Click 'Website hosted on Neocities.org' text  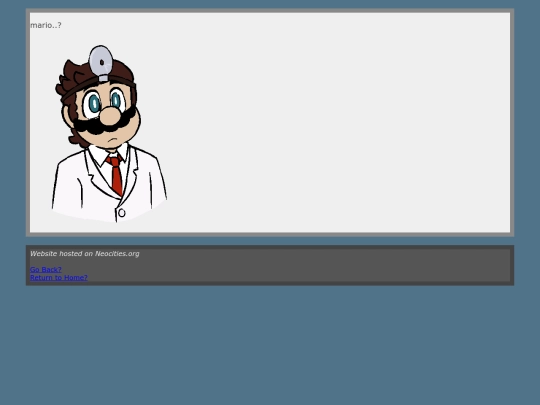(x=85, y=254)
